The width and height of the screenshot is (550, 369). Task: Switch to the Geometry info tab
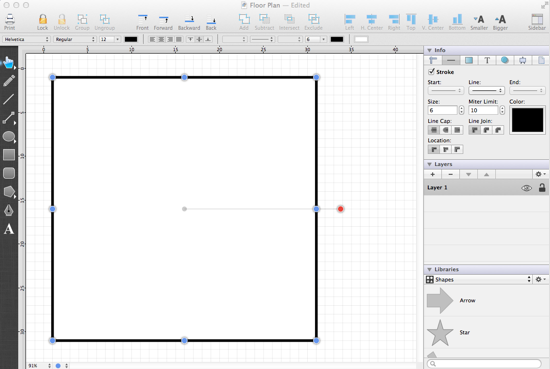coord(433,61)
